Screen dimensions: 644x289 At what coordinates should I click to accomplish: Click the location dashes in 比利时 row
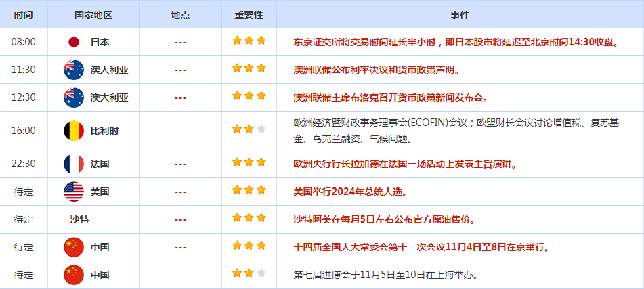click(x=181, y=131)
